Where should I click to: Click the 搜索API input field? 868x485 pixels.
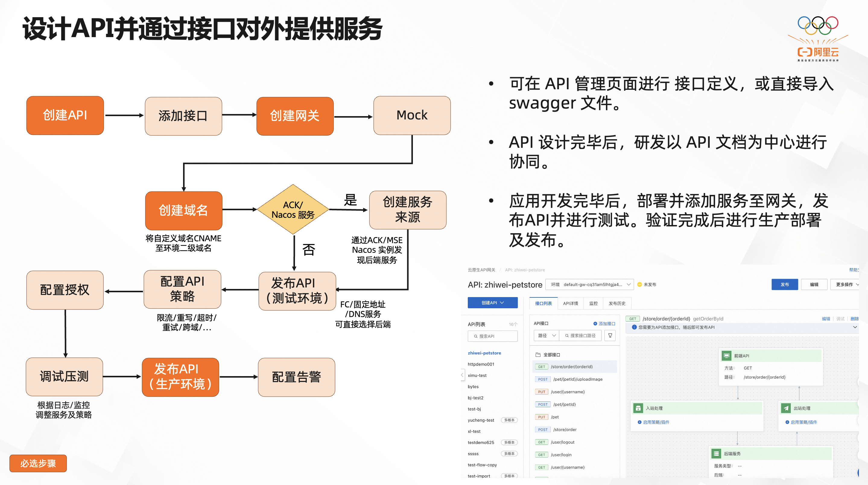[493, 336]
